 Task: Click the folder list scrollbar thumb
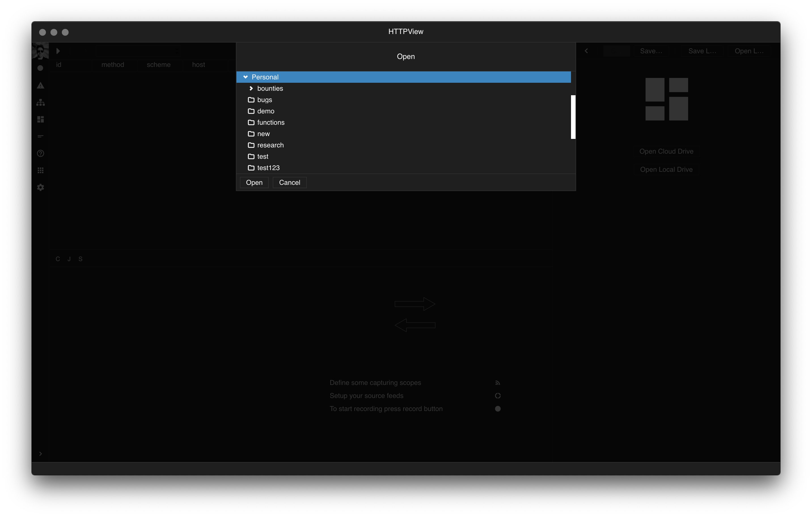573,117
